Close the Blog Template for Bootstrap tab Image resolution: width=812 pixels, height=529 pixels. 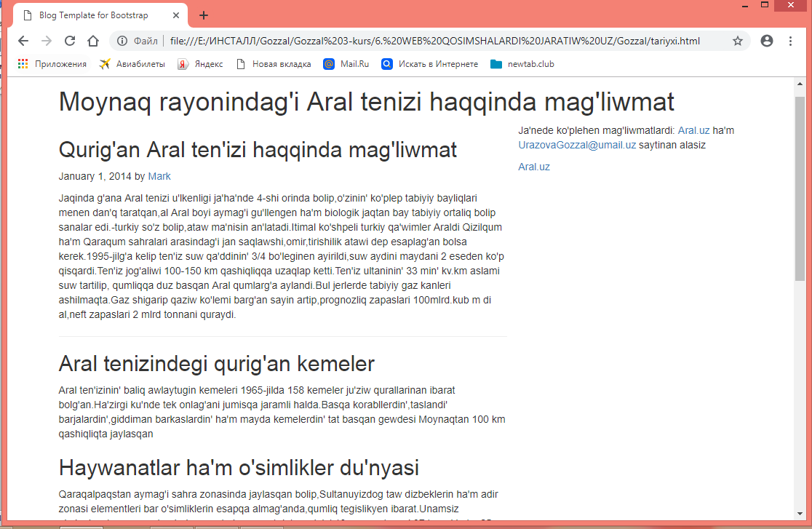tap(176, 15)
